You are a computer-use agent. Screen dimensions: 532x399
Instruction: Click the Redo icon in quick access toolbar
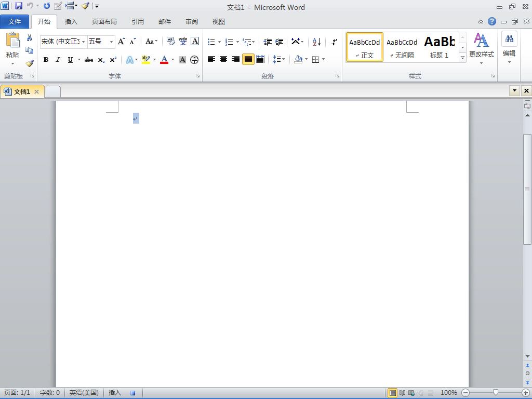47,6
